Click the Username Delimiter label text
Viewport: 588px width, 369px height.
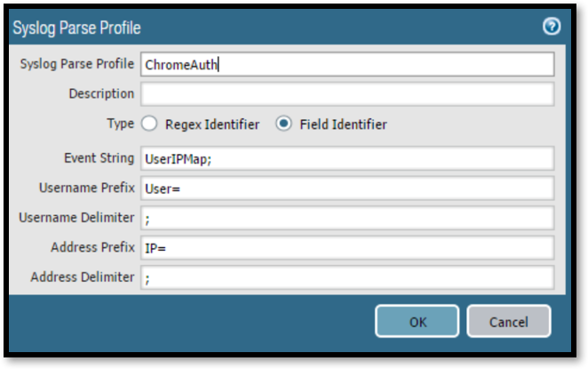tap(76, 218)
